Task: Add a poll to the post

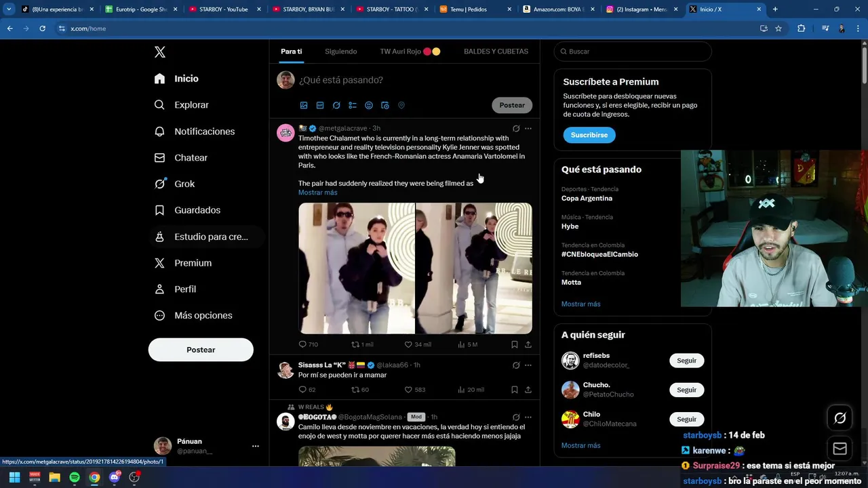Action: [x=353, y=105]
